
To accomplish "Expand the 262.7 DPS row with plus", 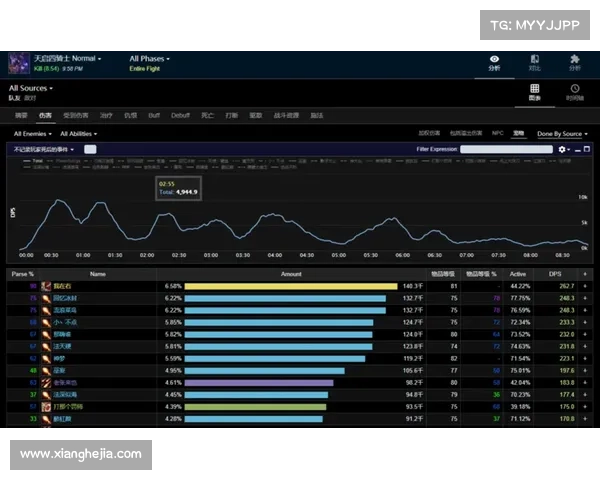I will 585,286.
